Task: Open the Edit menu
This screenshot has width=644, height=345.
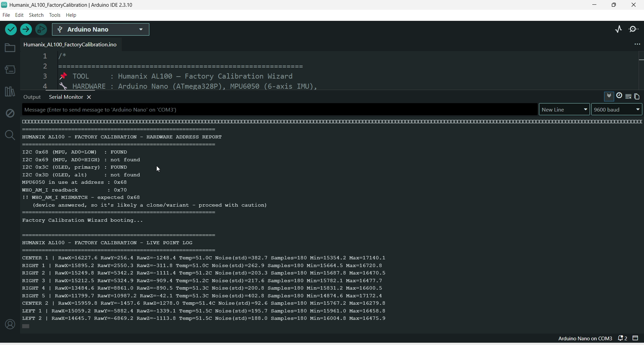Action: 19,15
